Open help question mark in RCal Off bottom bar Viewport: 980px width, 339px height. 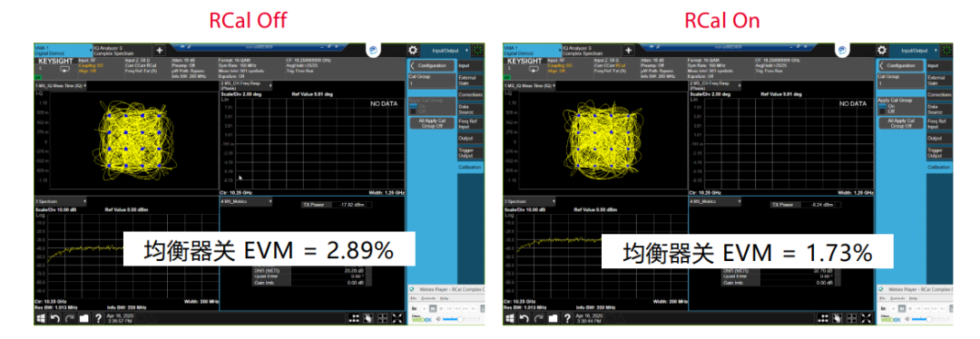(x=98, y=318)
